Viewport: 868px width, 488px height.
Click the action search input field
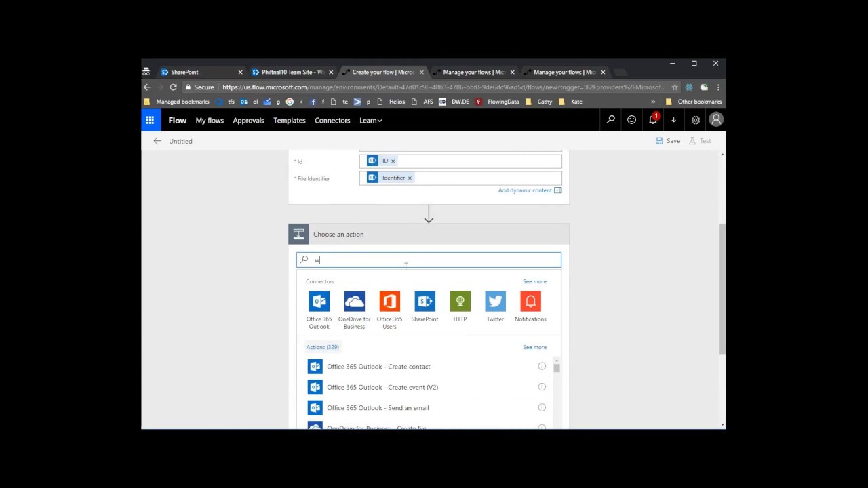click(429, 260)
